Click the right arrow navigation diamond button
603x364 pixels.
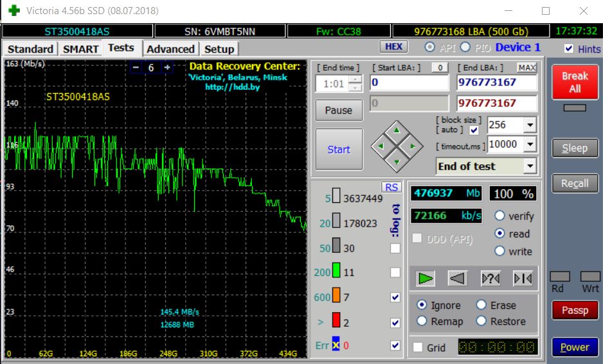click(413, 146)
